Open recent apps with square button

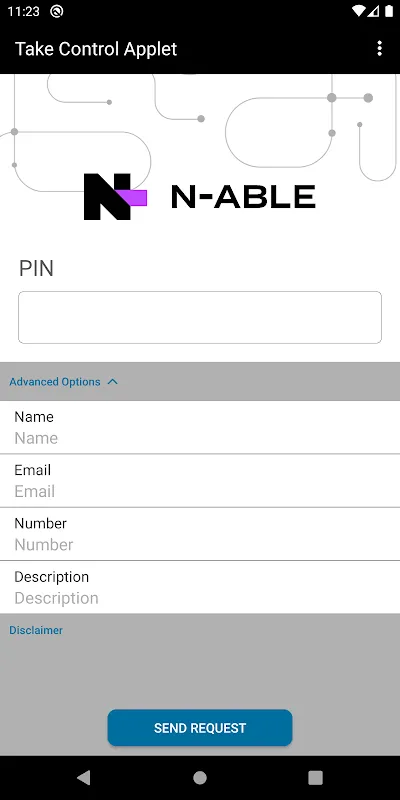coord(315,778)
